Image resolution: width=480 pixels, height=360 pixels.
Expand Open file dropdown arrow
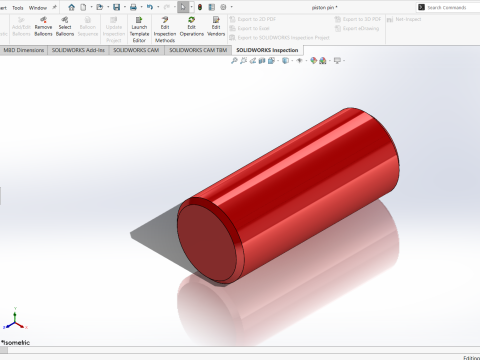[x=108, y=7]
